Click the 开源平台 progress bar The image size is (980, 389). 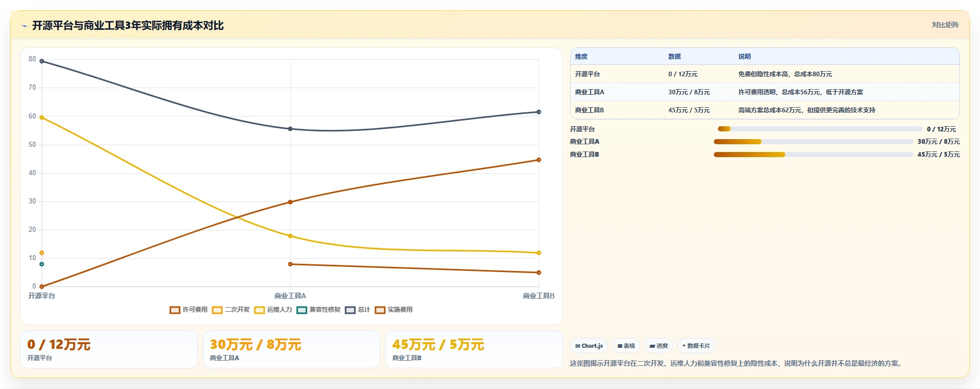820,129
